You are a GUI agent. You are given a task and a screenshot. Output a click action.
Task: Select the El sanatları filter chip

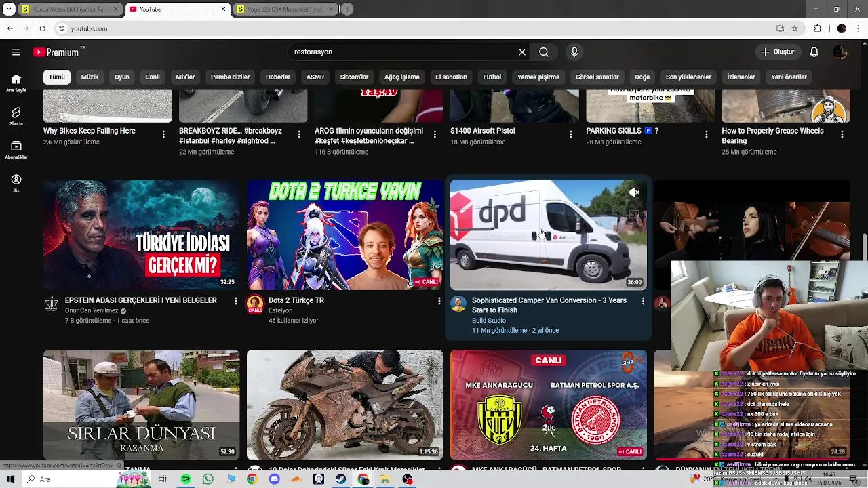[x=452, y=77]
